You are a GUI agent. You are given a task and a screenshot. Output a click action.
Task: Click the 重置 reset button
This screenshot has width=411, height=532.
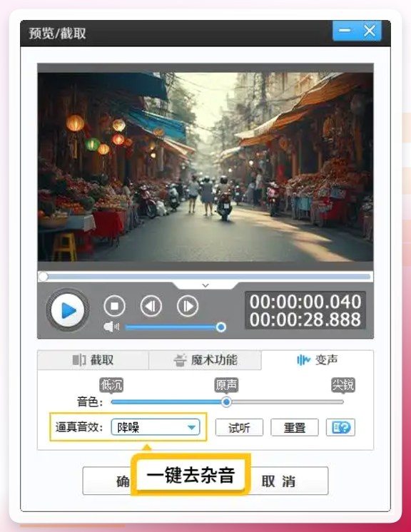coord(295,427)
